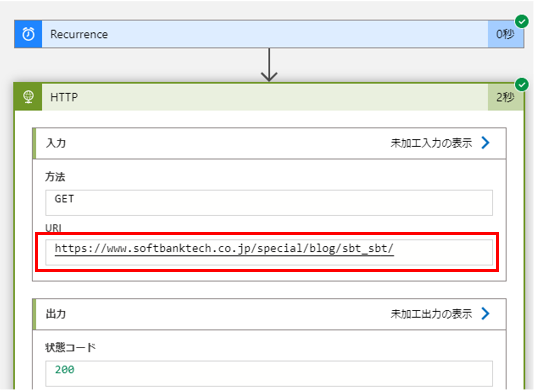Click the HTTP globe icon
This screenshot has height=390, width=534.
tap(28, 97)
